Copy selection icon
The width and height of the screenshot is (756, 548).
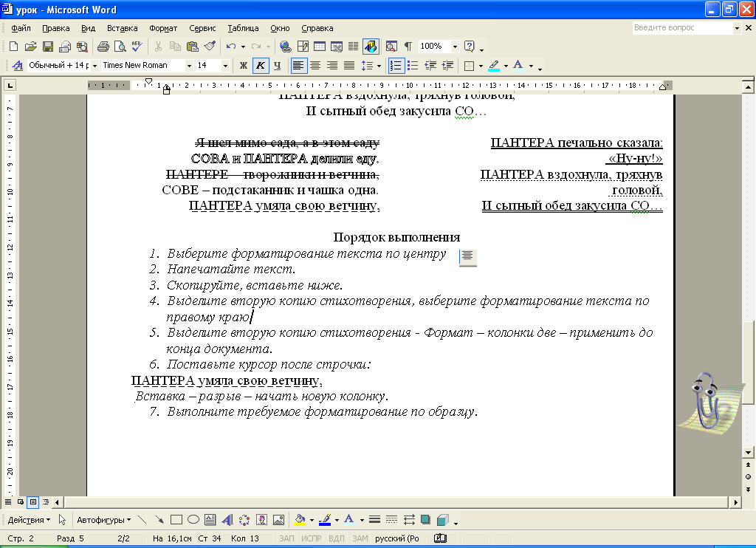pos(175,47)
